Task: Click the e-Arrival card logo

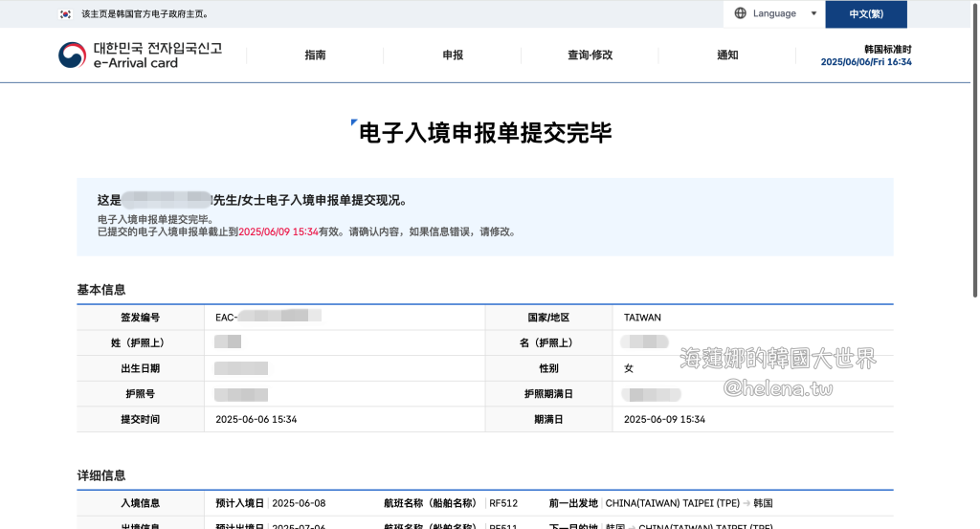Action: click(x=140, y=55)
